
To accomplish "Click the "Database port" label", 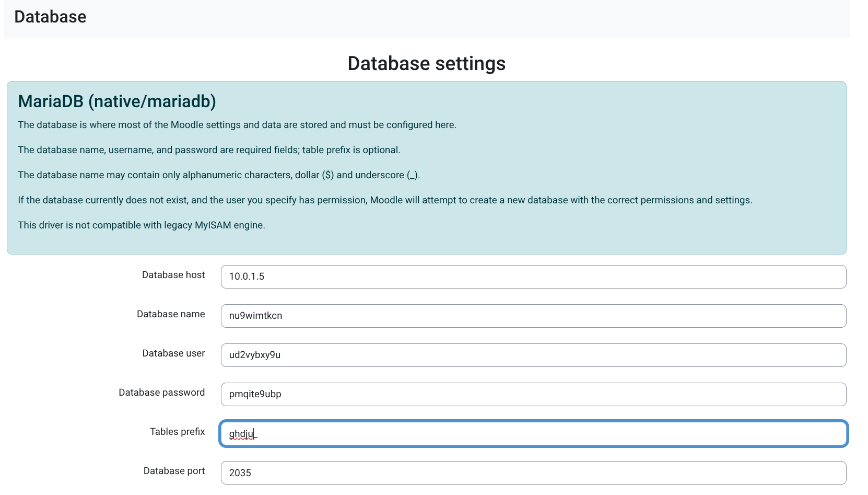I will click(x=174, y=471).
